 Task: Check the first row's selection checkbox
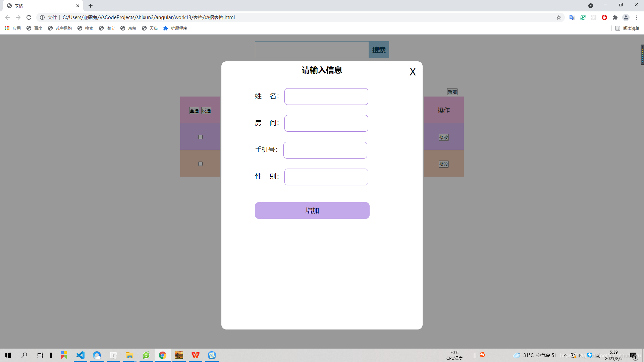pos(200,137)
